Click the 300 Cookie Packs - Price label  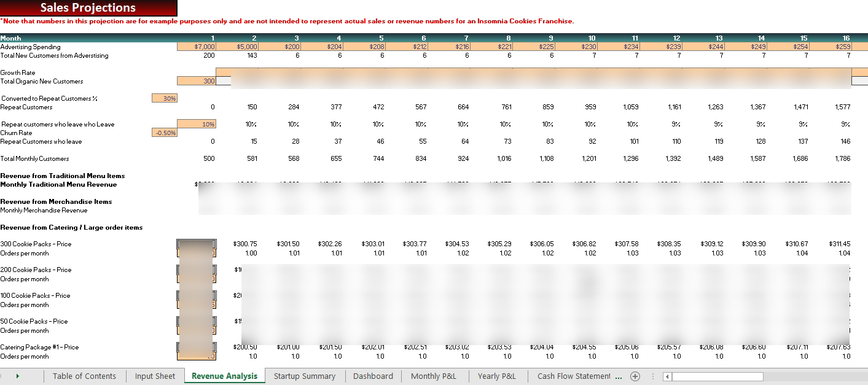click(36, 244)
